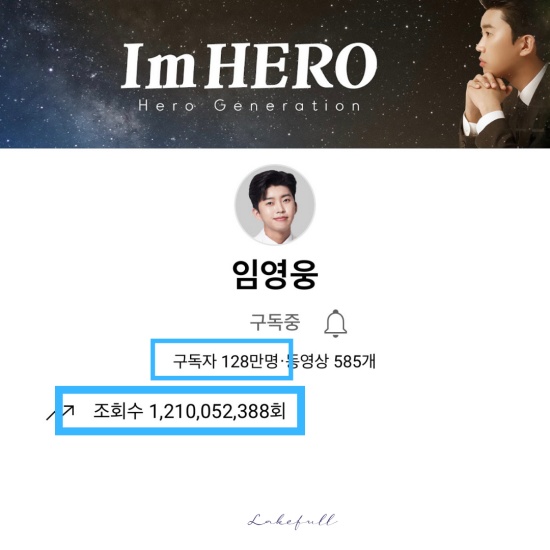Click the trending arrow icon beside 조회수
550x550 pixels.
click(x=60, y=412)
